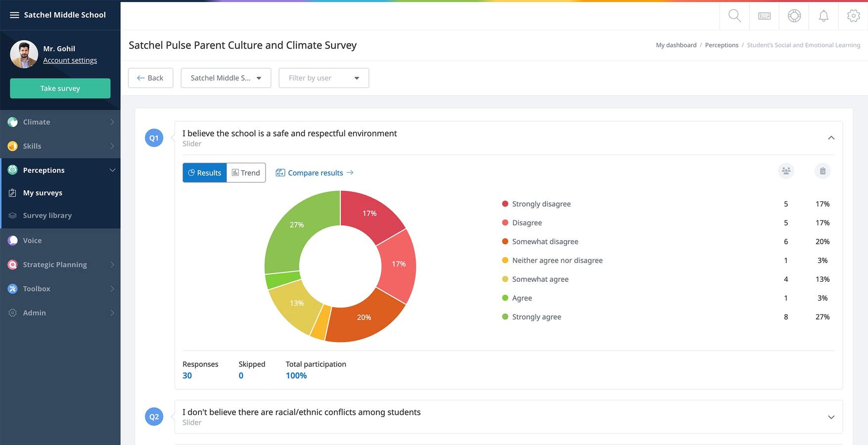868x445 pixels.
Task: Click the Somewhat disagree legend label
Action: [545, 241]
